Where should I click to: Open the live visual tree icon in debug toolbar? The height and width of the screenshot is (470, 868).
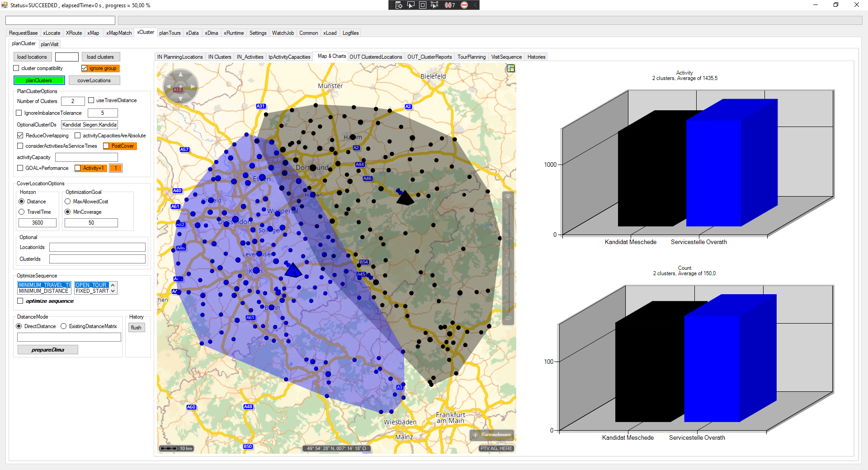coord(399,5)
